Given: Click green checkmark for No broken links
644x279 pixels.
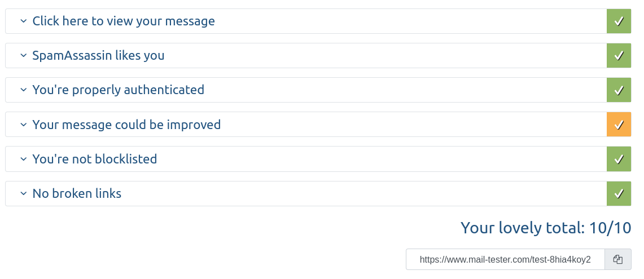Looking at the screenshot, I should [x=619, y=193].
